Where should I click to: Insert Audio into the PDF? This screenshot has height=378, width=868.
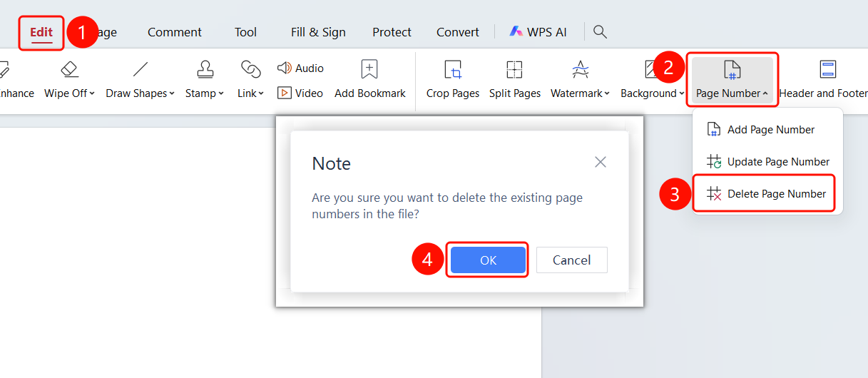click(x=300, y=68)
